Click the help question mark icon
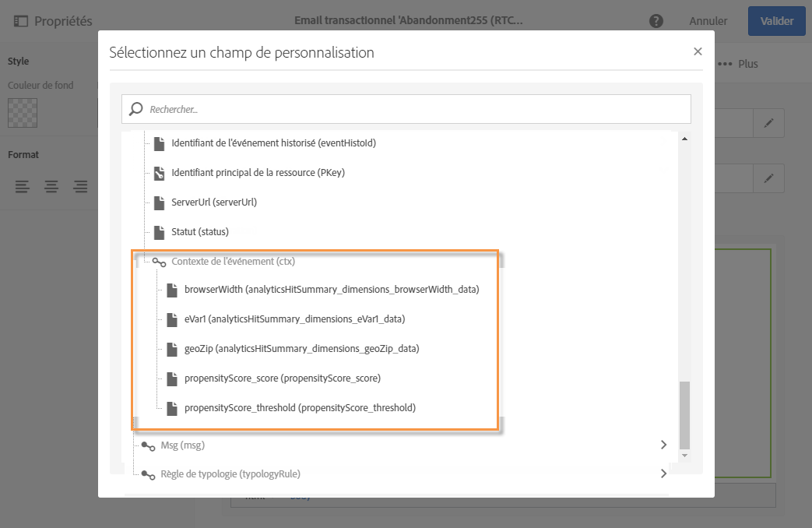Viewport: 812px width, 528px height. (x=656, y=21)
